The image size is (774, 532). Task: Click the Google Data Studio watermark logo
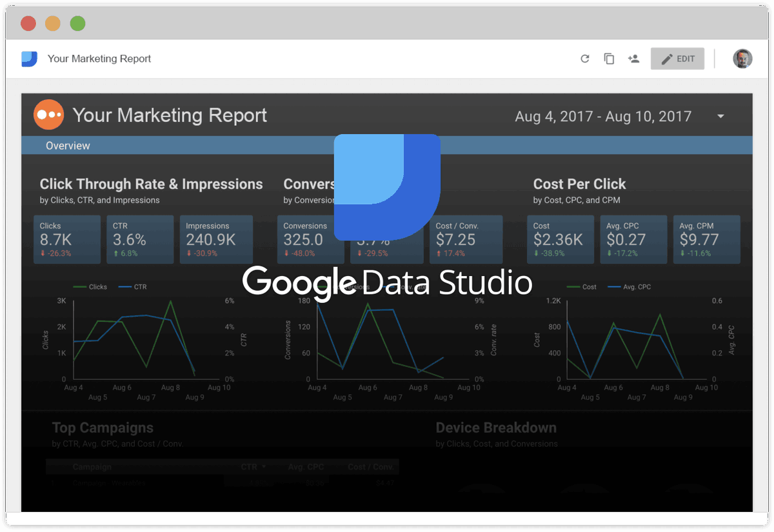pos(386,187)
